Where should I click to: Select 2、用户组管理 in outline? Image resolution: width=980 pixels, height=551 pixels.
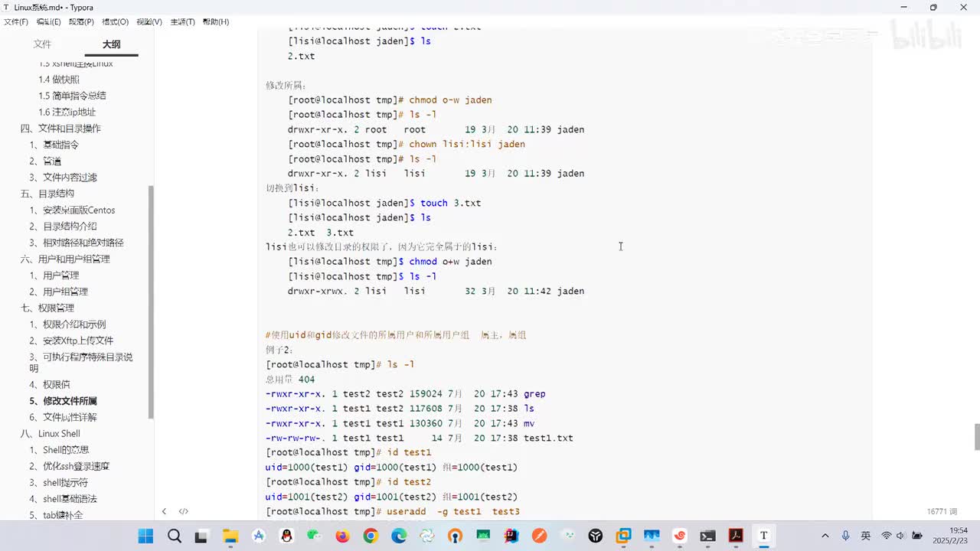click(59, 292)
